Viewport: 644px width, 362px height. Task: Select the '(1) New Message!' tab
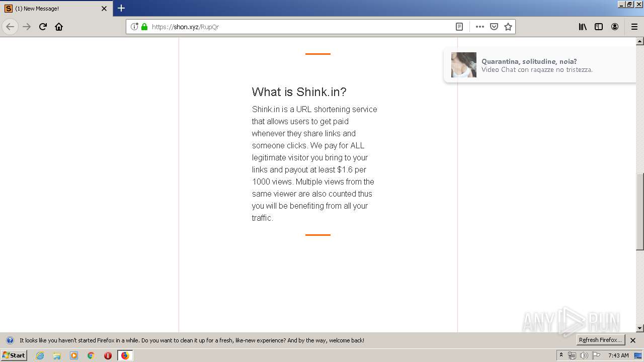(56, 9)
